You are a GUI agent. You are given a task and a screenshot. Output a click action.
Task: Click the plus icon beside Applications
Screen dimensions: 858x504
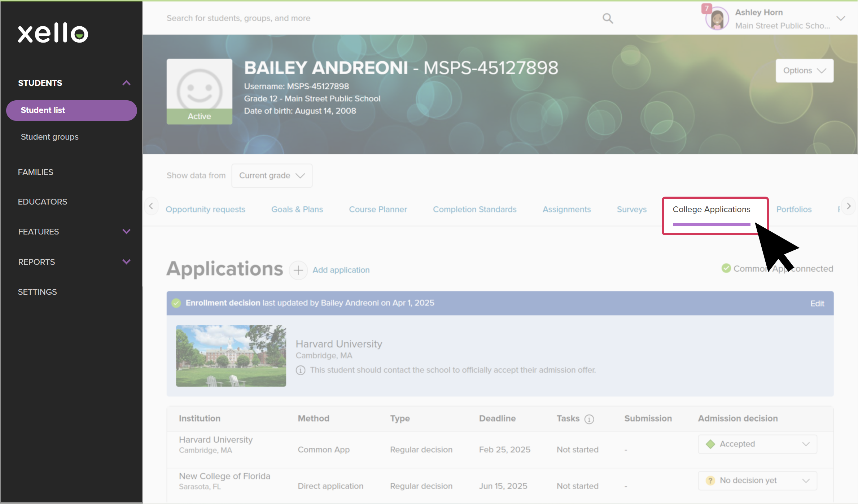click(x=298, y=270)
